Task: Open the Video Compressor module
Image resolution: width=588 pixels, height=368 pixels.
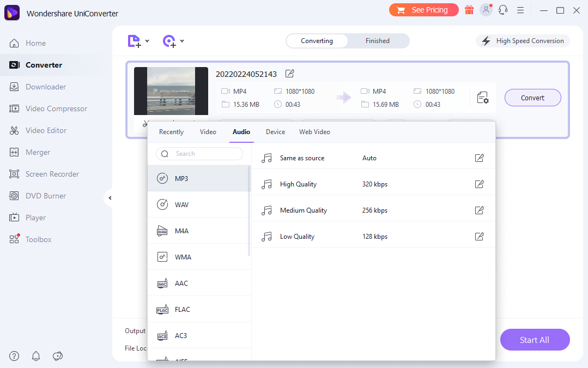Action: [48, 108]
